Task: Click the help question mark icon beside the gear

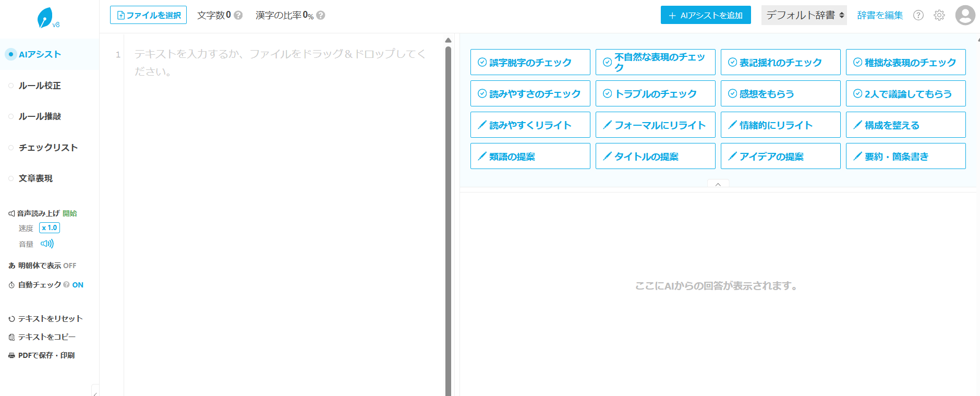Action: 918,15
